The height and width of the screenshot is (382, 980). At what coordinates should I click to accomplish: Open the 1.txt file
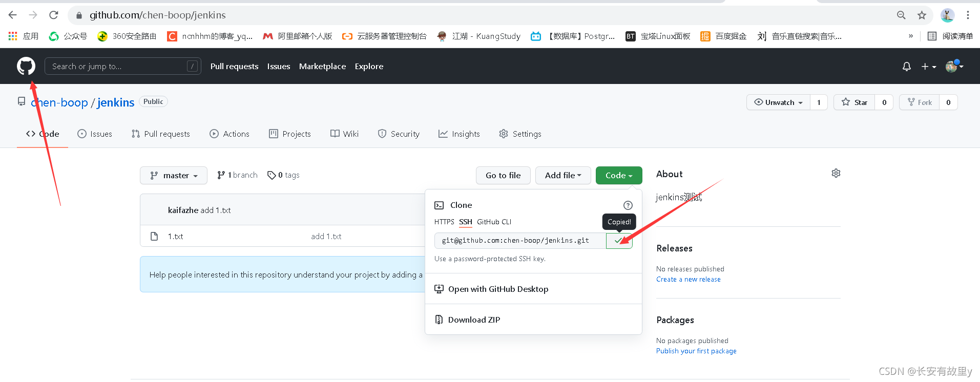tap(175, 236)
